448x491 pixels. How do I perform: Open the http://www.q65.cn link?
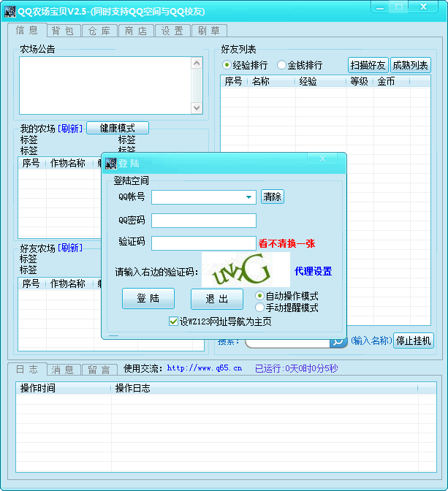point(204,368)
